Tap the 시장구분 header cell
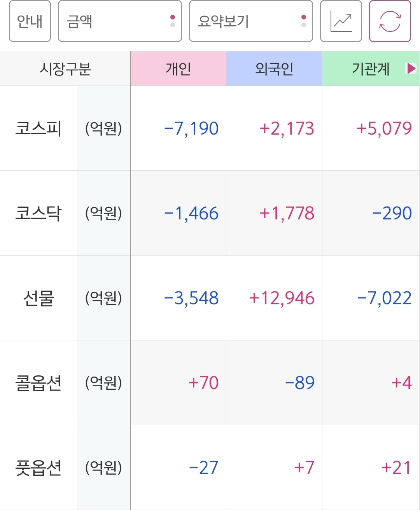The width and height of the screenshot is (420, 510). 65,68
